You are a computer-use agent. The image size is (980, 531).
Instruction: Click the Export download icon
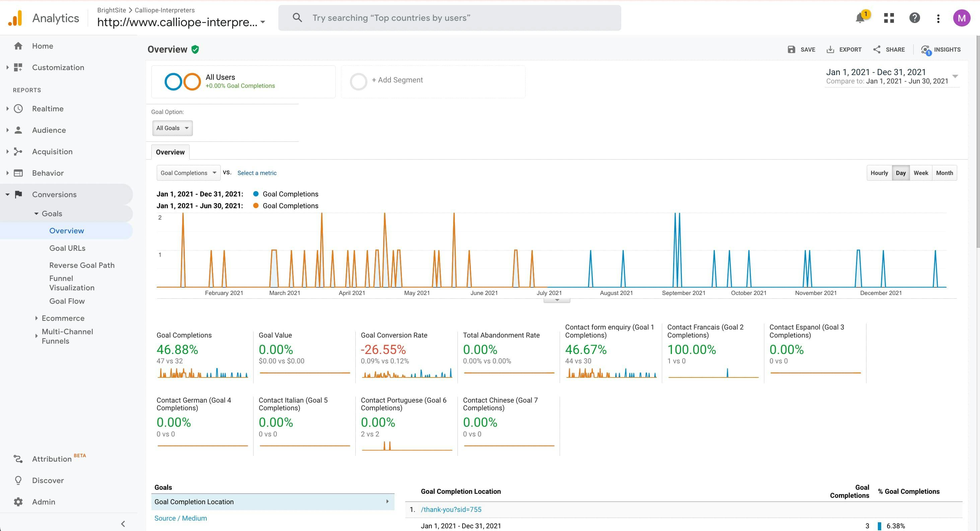pyautogui.click(x=830, y=50)
